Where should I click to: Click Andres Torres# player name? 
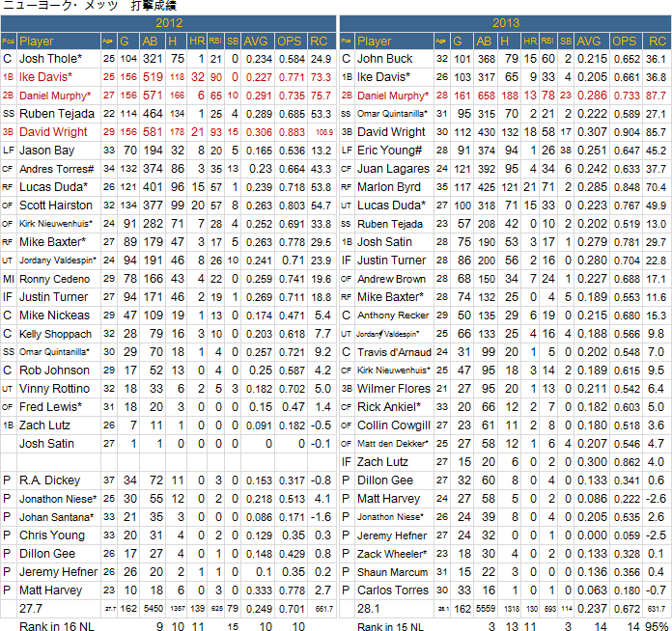(56, 169)
